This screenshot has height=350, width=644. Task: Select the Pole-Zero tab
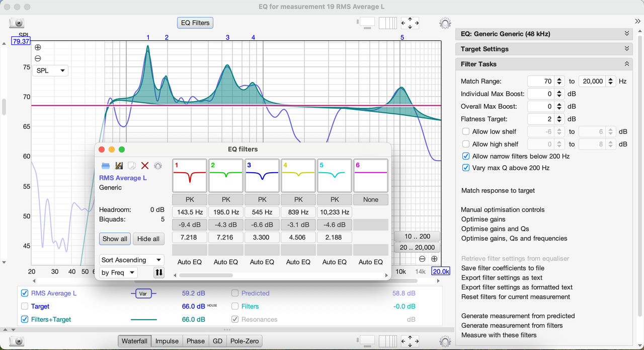click(245, 341)
